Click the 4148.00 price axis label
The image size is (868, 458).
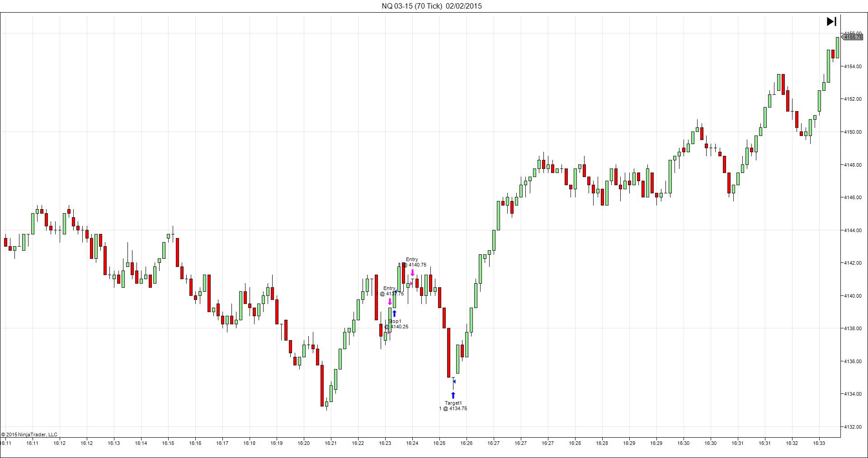point(852,165)
